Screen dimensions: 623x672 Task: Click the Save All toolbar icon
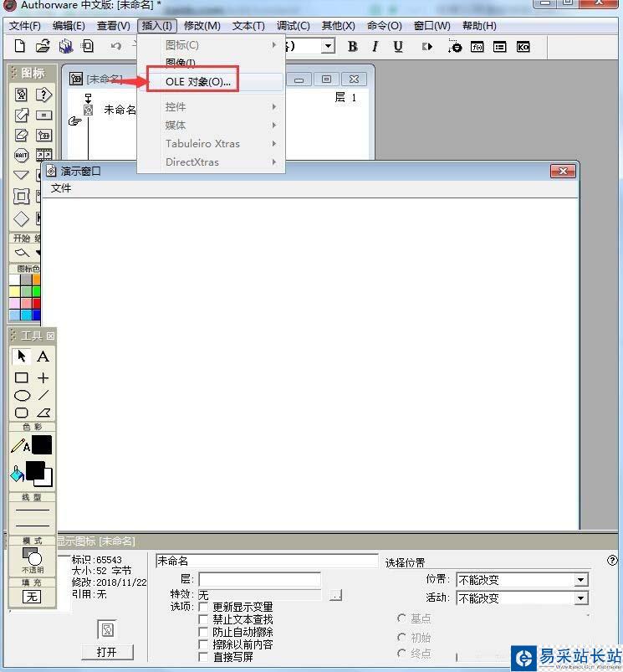tap(66, 46)
